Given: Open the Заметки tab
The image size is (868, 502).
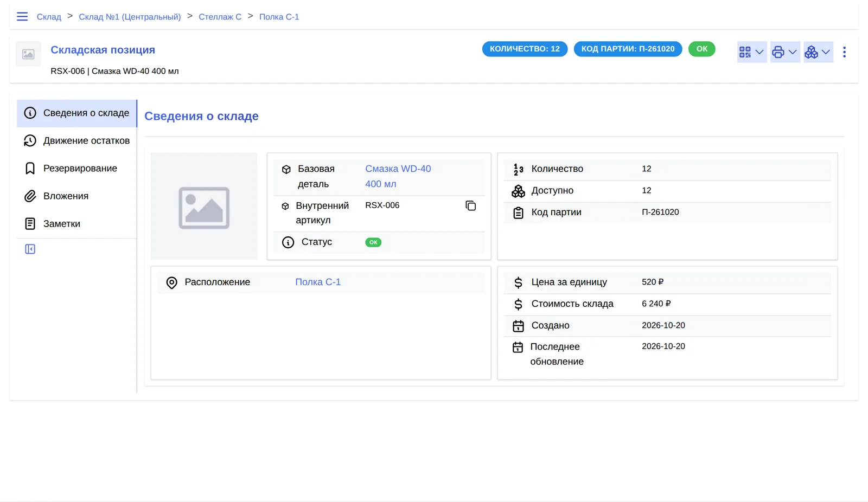Looking at the screenshot, I should [77, 224].
